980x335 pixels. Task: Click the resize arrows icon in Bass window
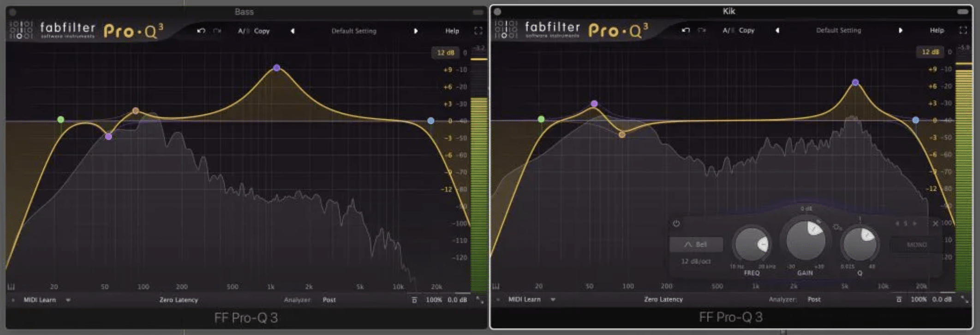point(480,300)
